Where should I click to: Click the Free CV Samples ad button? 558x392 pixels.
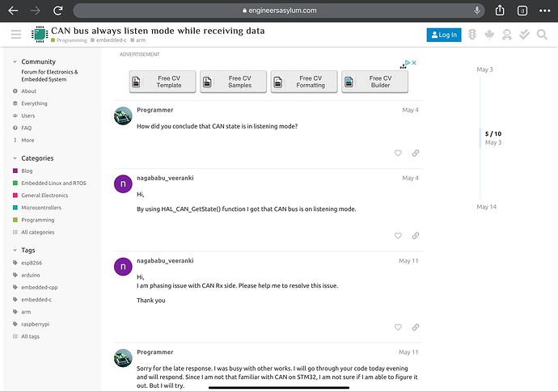tap(233, 82)
